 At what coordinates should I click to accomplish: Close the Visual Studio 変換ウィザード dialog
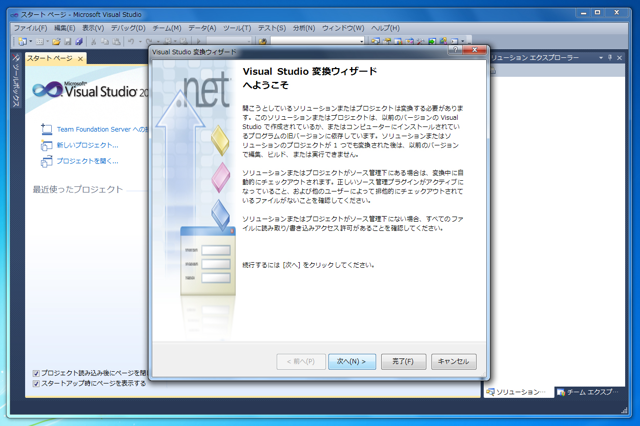coord(474,50)
